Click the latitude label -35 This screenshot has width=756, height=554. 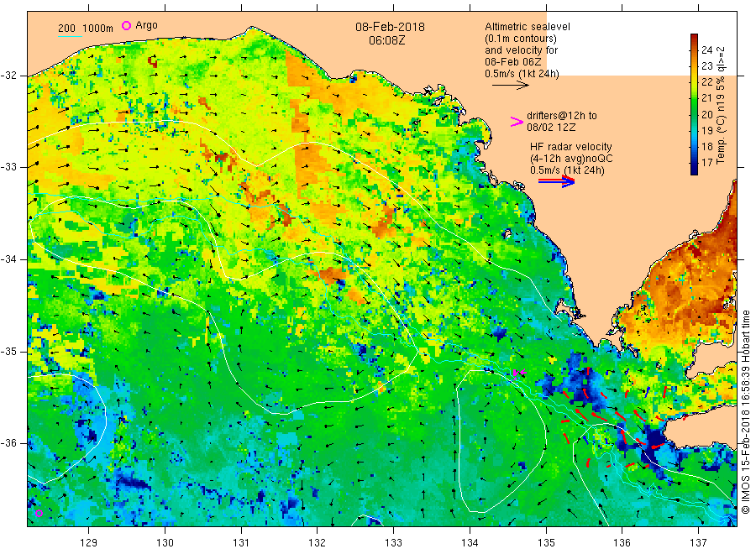8,351
